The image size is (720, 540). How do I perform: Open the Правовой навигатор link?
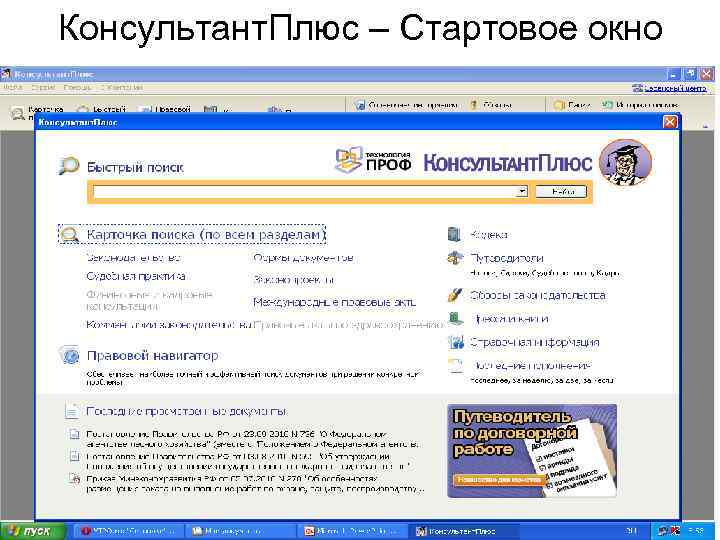(152, 355)
